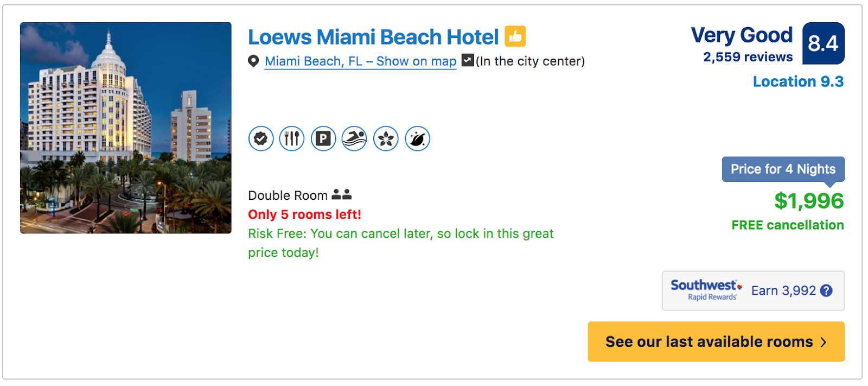This screenshot has height=386, width=868.
Task: Click the parking amenity icon
Action: click(323, 138)
